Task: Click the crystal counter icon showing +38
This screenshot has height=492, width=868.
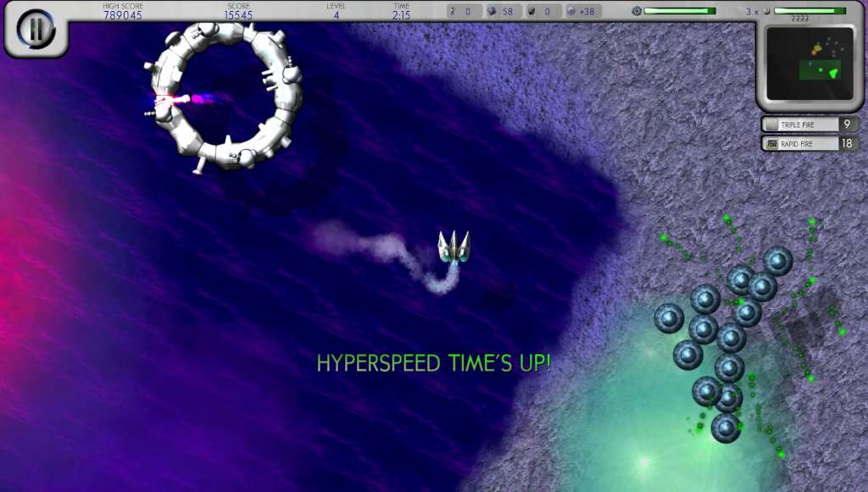Action: click(571, 11)
